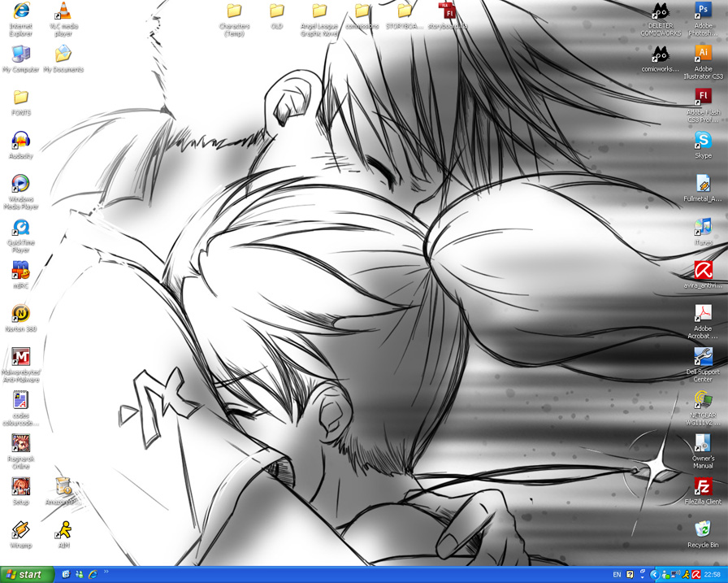728x583 pixels.
Task: Open the Amazon MP3 desktop icon
Action: point(63,491)
